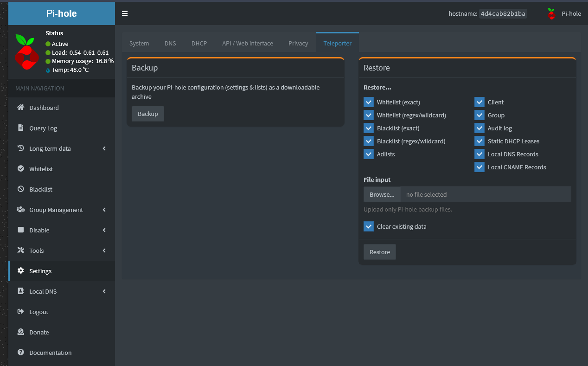
Task: Uncheck Blacklist (regex/wildcard) restore option
Action: [369, 141]
